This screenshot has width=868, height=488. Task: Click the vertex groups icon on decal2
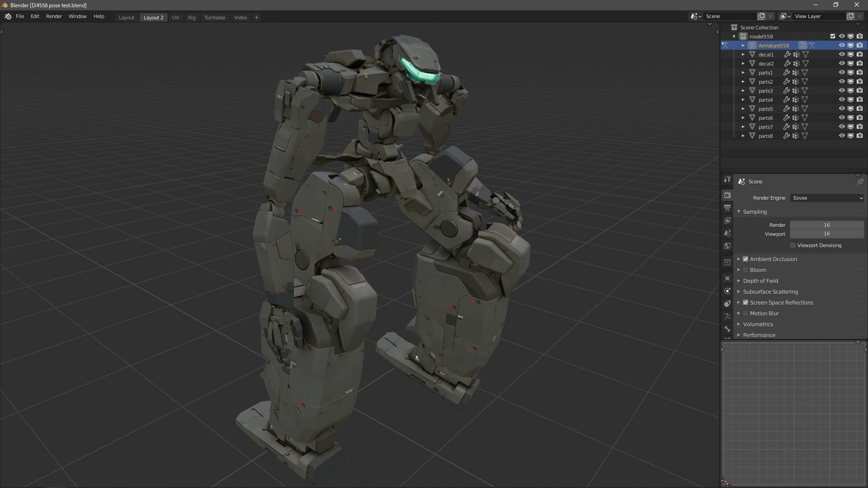pyautogui.click(x=796, y=64)
